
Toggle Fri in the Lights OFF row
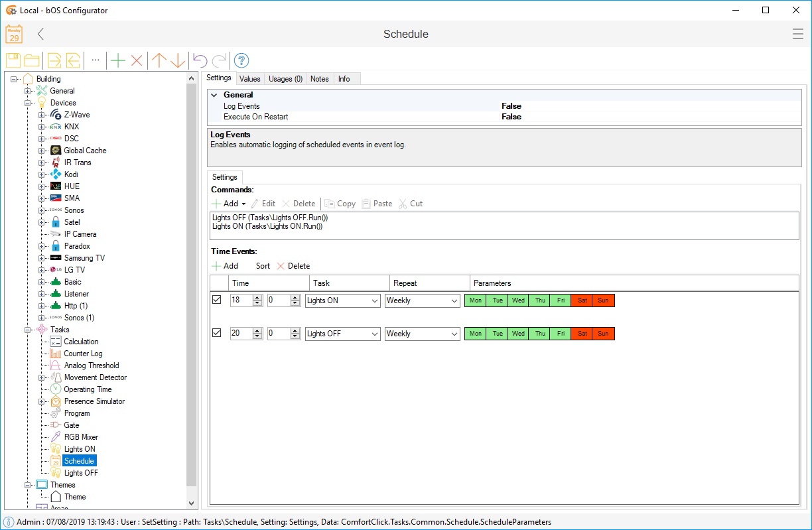tap(561, 334)
